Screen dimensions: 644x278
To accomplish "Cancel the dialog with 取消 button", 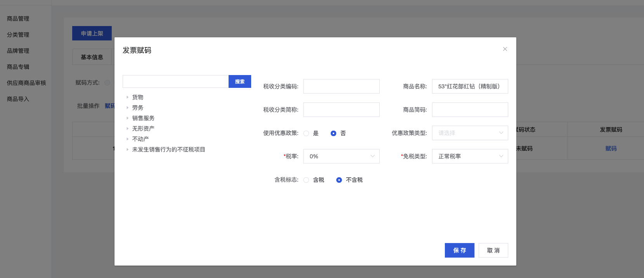I will 493,250.
